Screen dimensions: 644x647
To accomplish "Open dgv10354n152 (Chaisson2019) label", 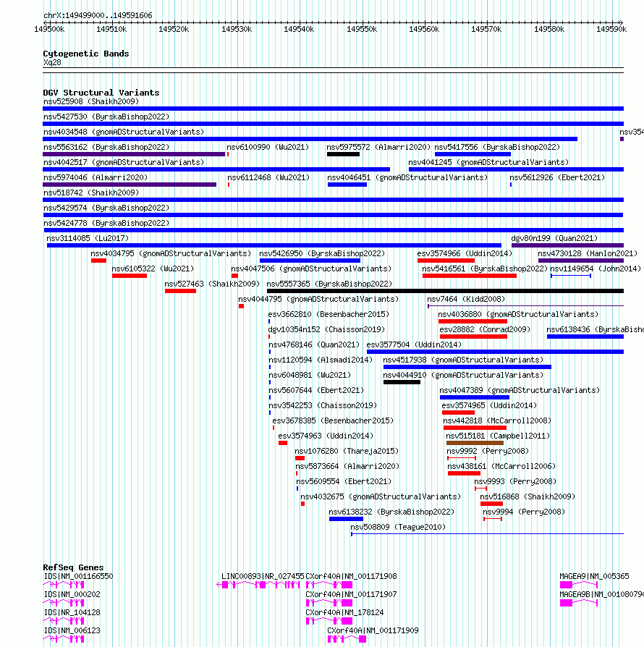I will coord(326,330).
